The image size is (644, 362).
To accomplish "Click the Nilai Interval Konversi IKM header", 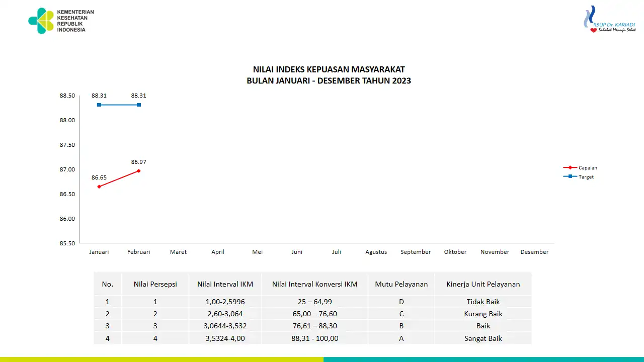I will click(315, 284).
